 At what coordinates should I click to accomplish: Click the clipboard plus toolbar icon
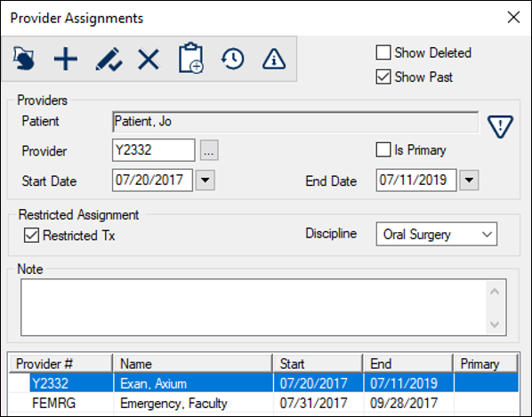[x=191, y=58]
